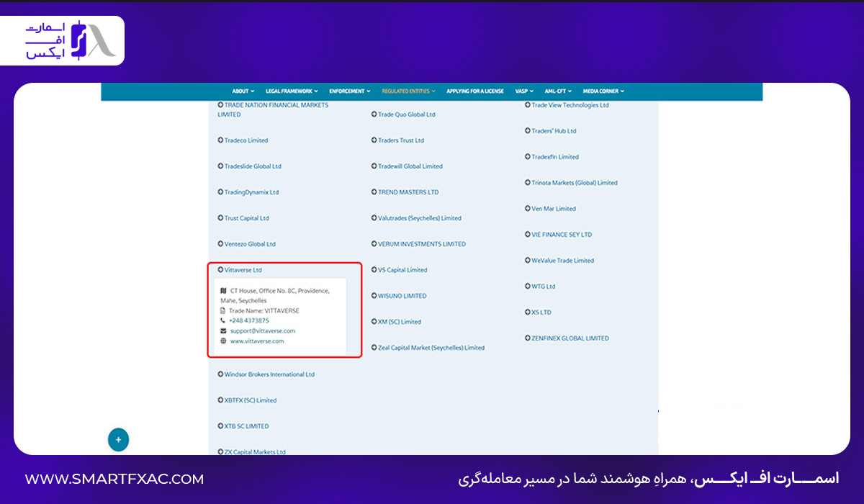Click the CT House address text
864x504 pixels.
click(x=275, y=296)
